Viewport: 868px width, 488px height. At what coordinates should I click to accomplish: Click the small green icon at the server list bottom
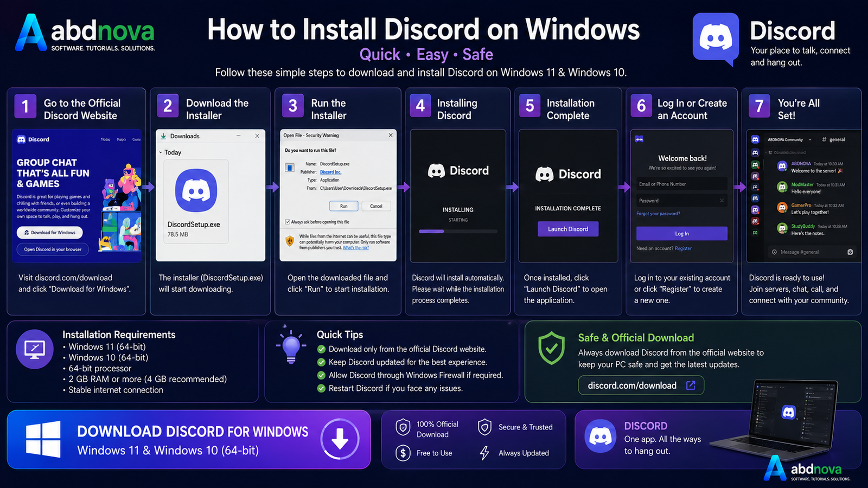[x=755, y=233]
